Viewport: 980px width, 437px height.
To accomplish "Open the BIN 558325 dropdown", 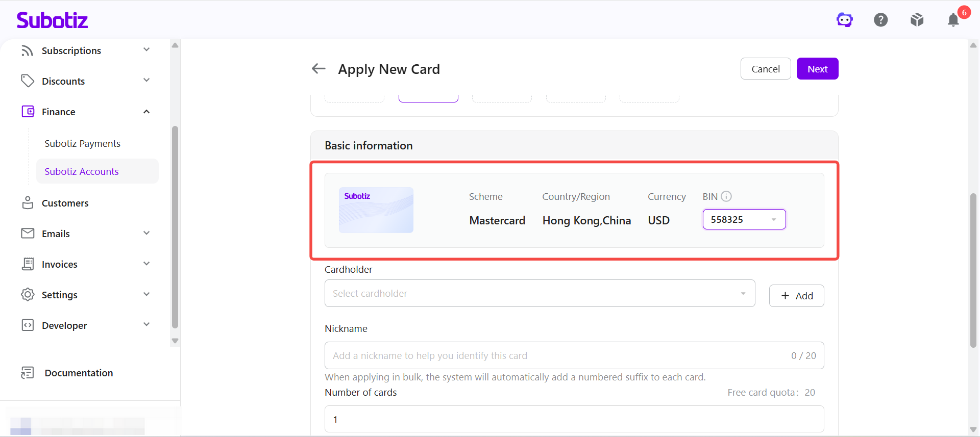I will (x=744, y=219).
